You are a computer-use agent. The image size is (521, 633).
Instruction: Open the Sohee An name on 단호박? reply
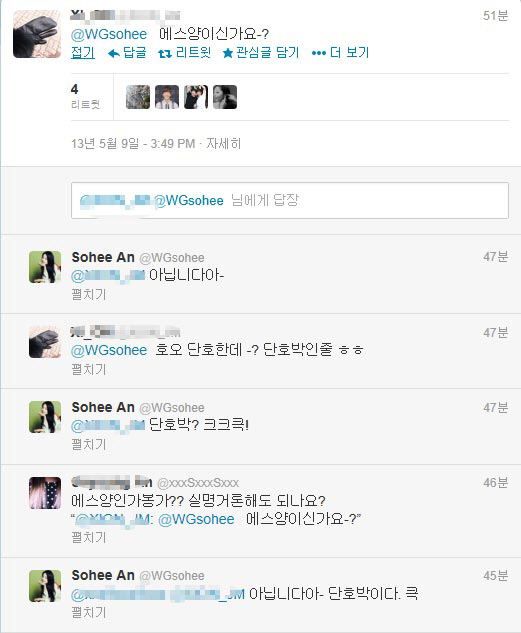(103, 407)
